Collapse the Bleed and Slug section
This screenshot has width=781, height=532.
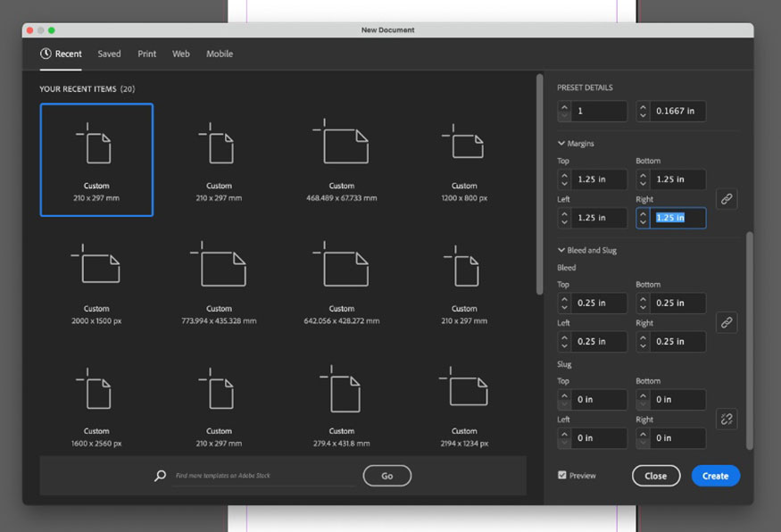coord(561,250)
